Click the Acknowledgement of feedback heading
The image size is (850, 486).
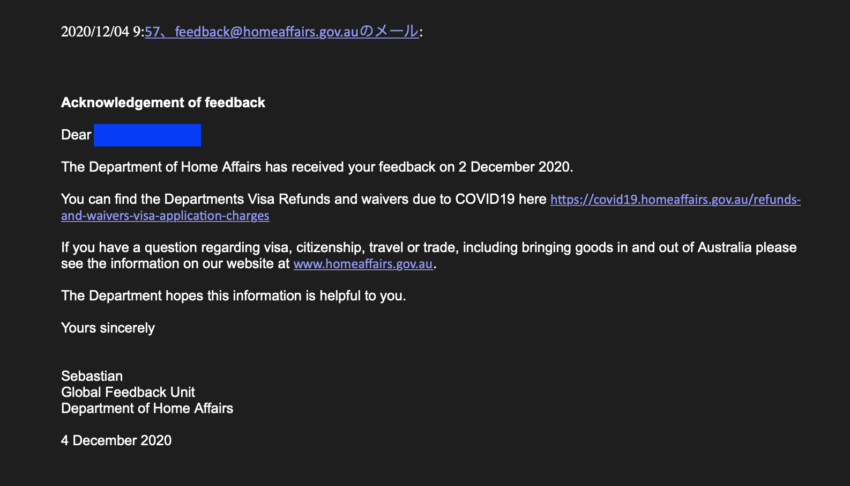click(x=163, y=102)
